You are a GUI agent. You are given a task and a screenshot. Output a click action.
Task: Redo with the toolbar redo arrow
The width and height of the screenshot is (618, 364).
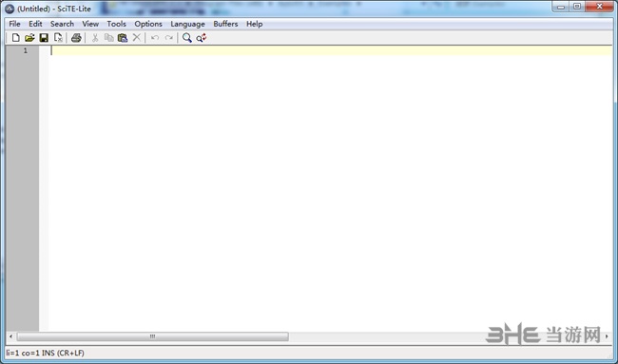[169, 38]
